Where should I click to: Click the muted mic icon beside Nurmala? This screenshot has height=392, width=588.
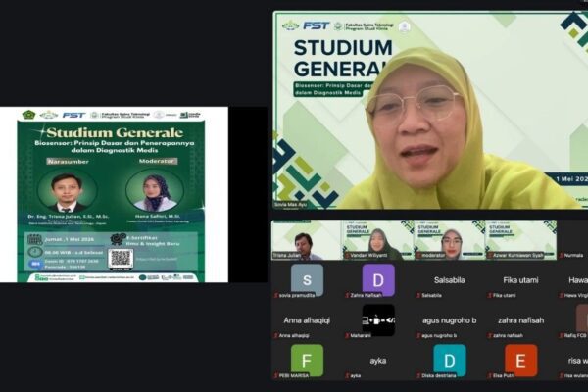(561, 256)
